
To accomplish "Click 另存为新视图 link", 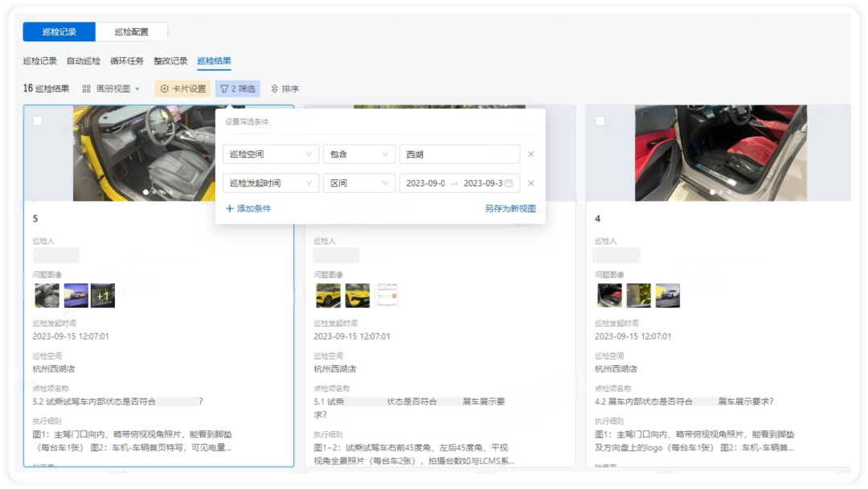I will [x=510, y=209].
